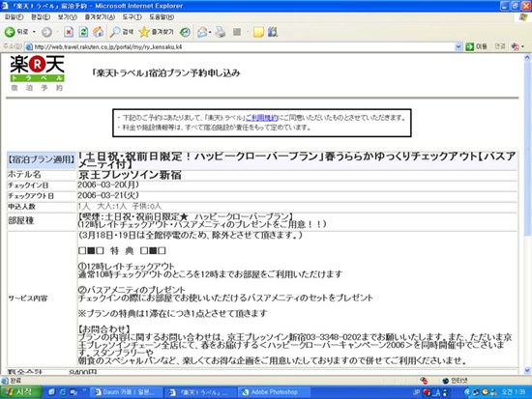
Task: Open the ご利用規約 terms link
Action: (261, 118)
